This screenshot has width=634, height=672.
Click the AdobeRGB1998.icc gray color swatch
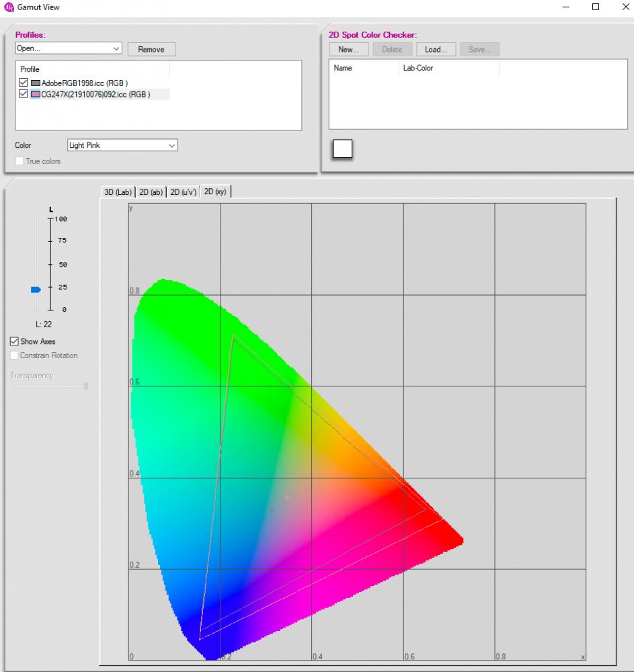coord(36,83)
